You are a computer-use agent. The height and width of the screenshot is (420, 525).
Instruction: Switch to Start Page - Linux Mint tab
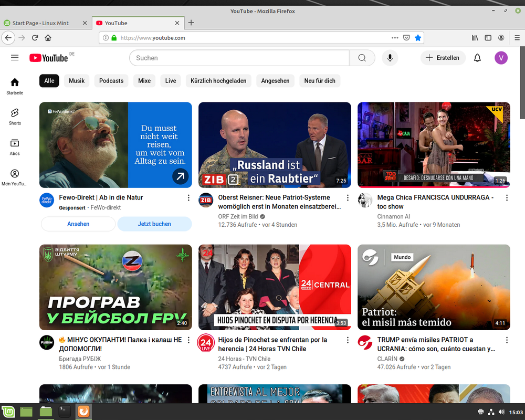click(46, 23)
